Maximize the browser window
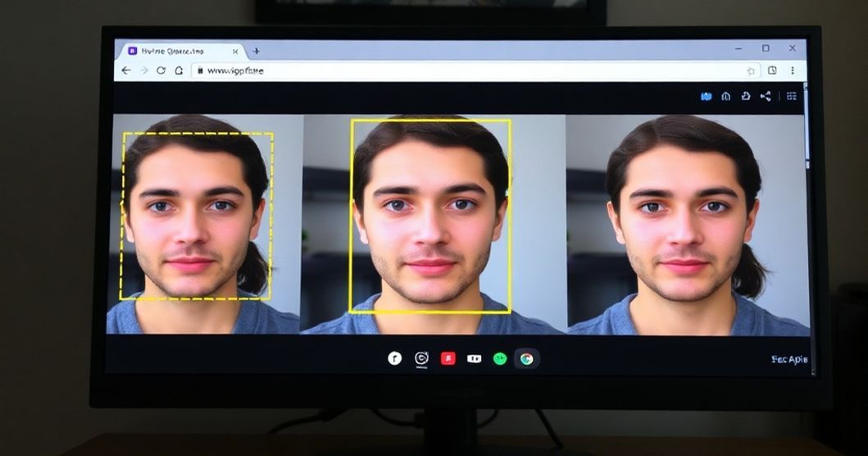 [x=766, y=48]
